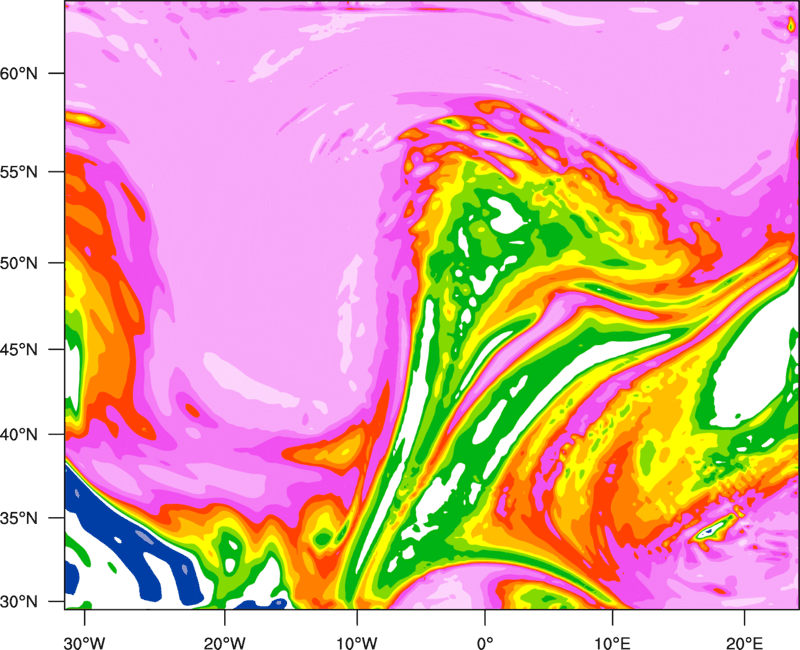Screen dimensions: 800x650
Task: Click the 30°W longitude label
Action: (84, 643)
